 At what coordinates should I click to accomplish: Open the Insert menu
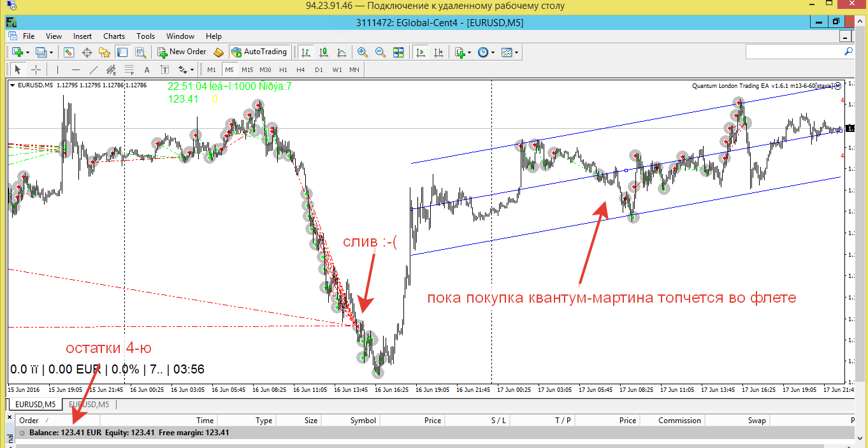click(x=82, y=36)
